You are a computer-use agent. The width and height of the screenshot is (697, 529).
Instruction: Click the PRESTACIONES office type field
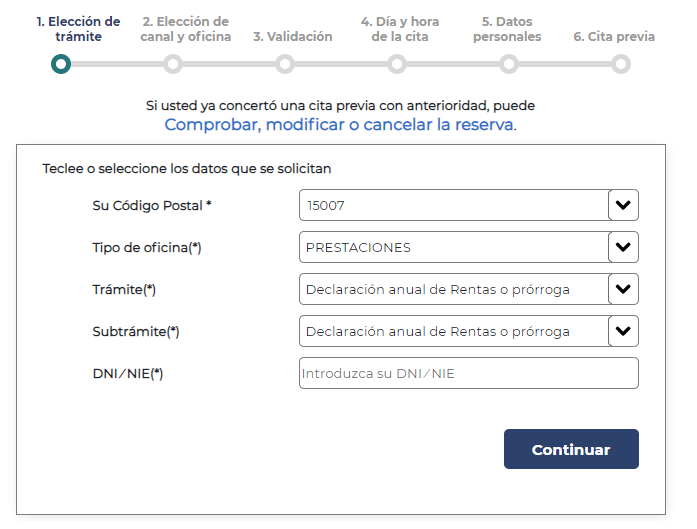click(x=454, y=247)
